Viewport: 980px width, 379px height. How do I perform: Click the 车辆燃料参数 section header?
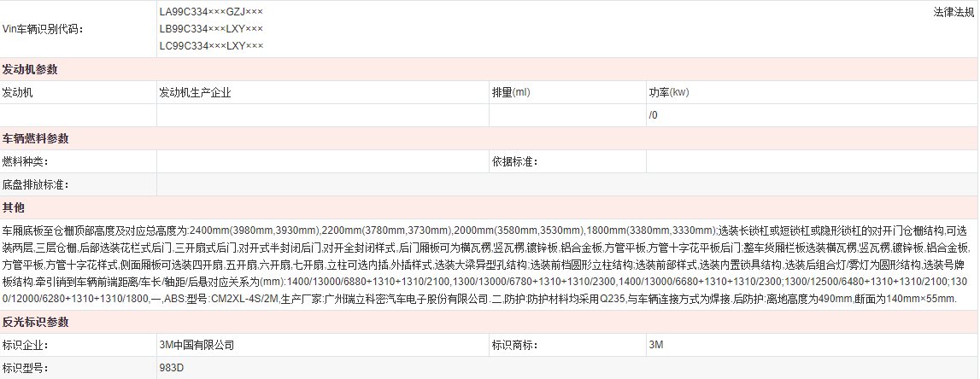click(x=35, y=138)
